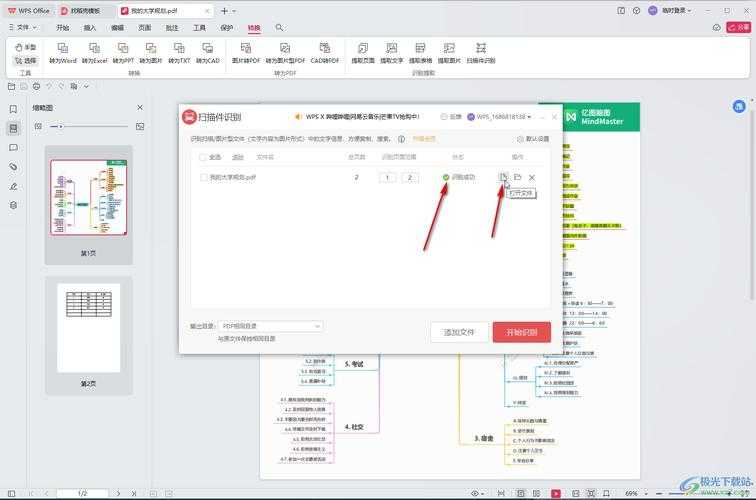Screen dimensions: 756x500
Task: Switch to the 编辑 ribbon tab
Action: point(117,27)
